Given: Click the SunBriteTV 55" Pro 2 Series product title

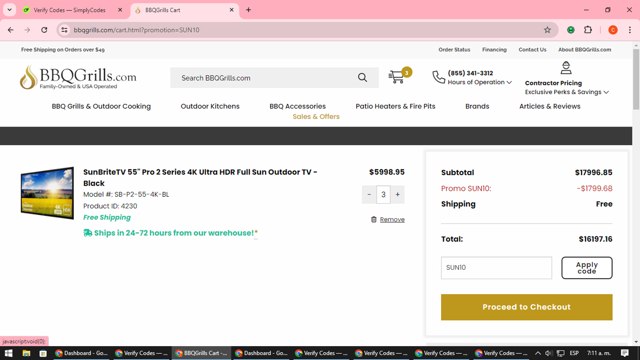Looking at the screenshot, I should pyautogui.click(x=200, y=178).
